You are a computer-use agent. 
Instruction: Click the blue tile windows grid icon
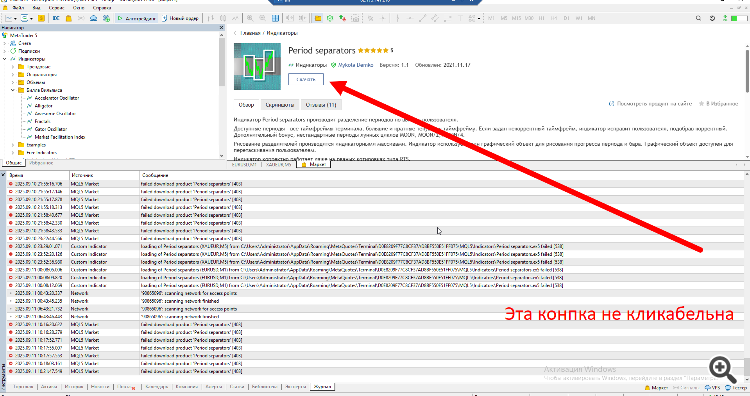point(276,18)
